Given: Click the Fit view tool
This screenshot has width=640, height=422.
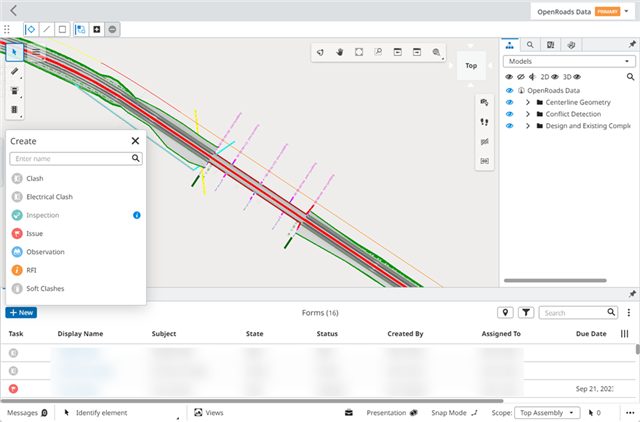Looking at the screenshot, I should 359,52.
